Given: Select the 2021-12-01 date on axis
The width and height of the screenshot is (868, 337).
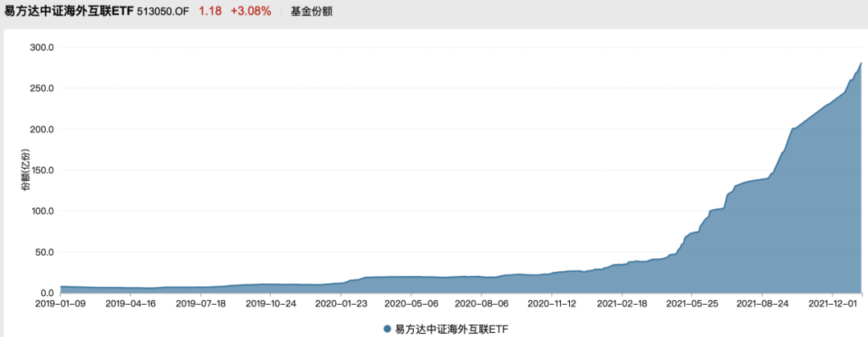Looking at the screenshot, I should coord(833,304).
